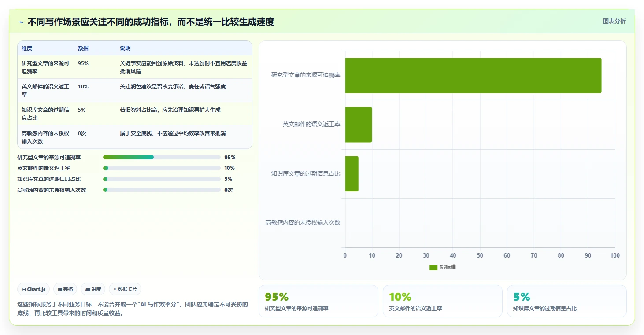Click the 图表分析 label in header
Screen dimensions: 644x335
pos(614,22)
